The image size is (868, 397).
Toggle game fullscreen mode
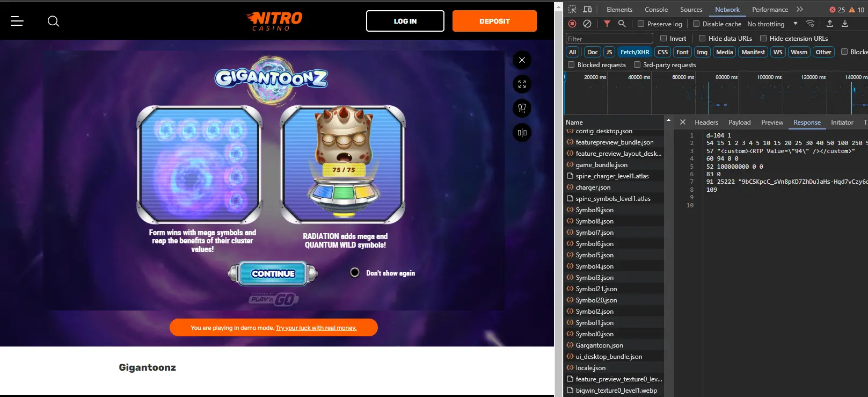coord(522,84)
